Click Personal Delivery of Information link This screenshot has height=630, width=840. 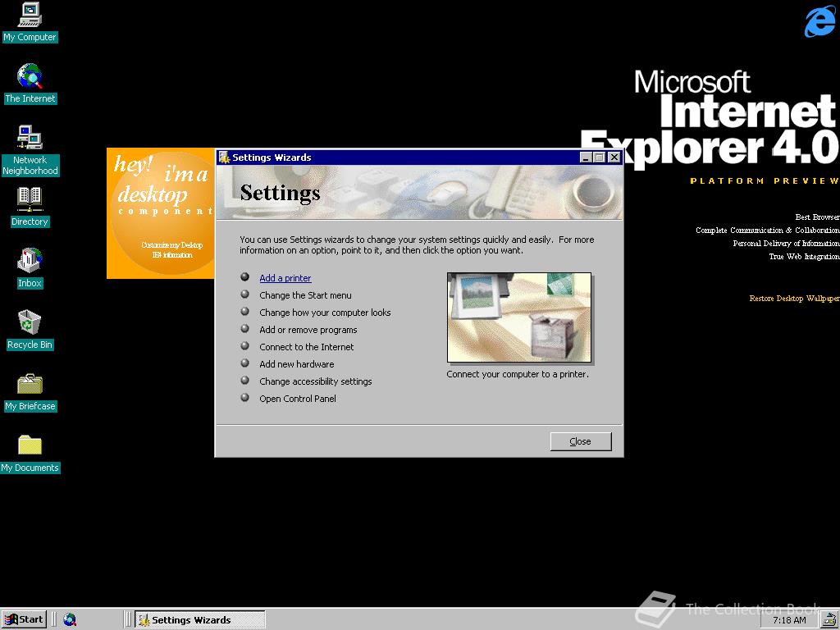[x=787, y=243]
